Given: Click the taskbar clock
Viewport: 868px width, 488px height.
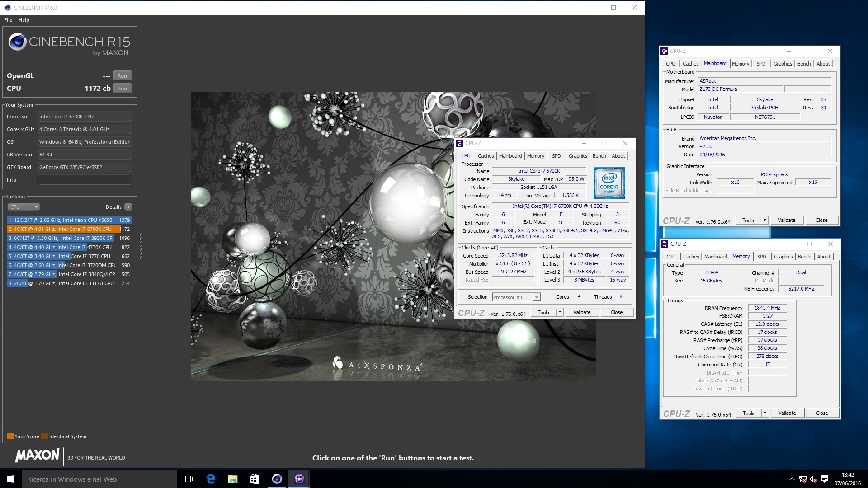Looking at the screenshot, I should [x=848, y=479].
